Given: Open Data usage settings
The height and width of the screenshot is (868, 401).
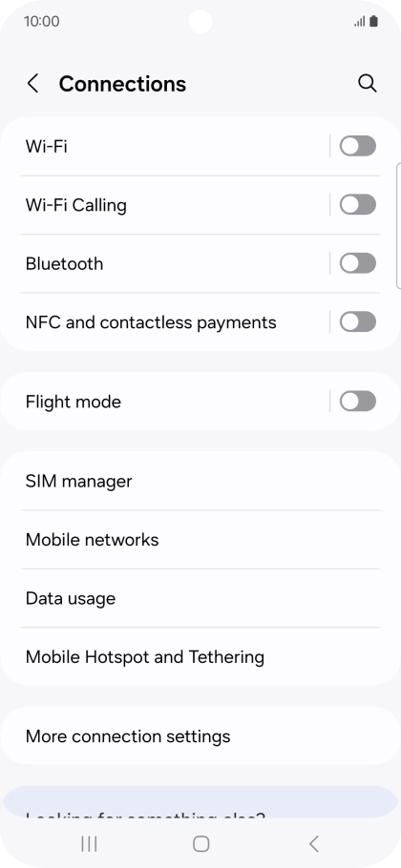Looking at the screenshot, I should pos(200,598).
